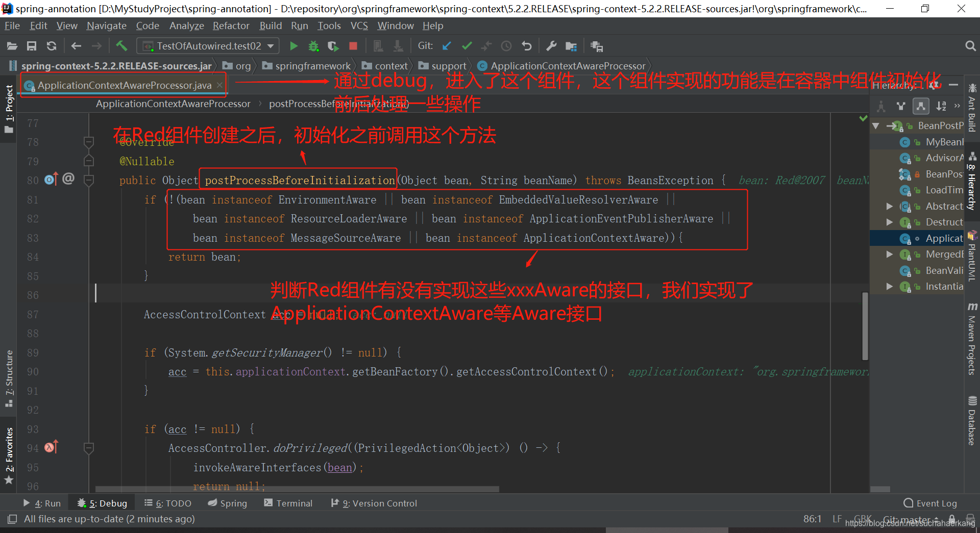Click the spring-context-5.2.2.RELEASE-sources.jar breadcrumb

(111, 66)
